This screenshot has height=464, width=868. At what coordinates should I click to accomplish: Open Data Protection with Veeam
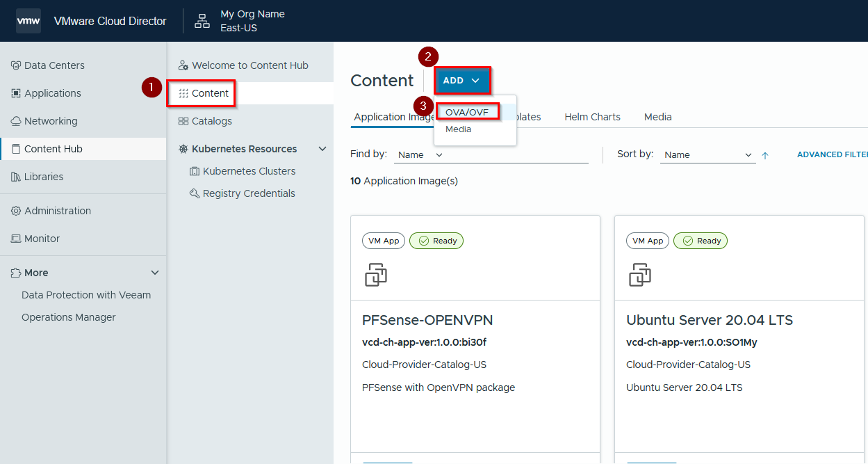coord(86,295)
